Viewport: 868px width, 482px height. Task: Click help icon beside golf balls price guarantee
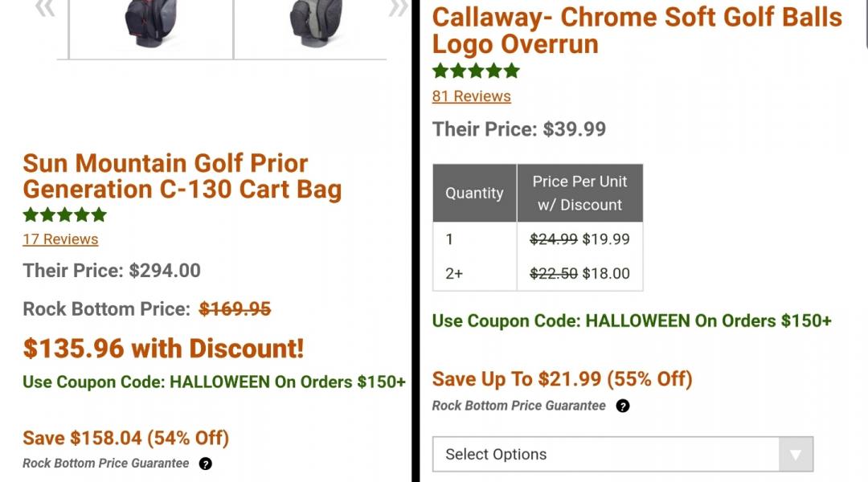click(623, 406)
